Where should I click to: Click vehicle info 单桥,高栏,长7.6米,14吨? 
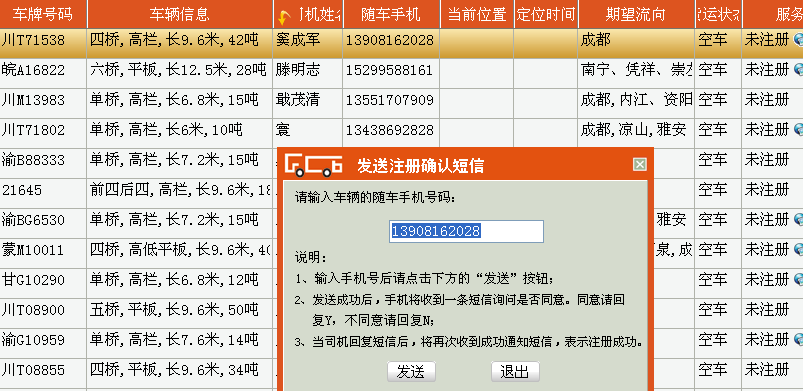tap(174, 340)
